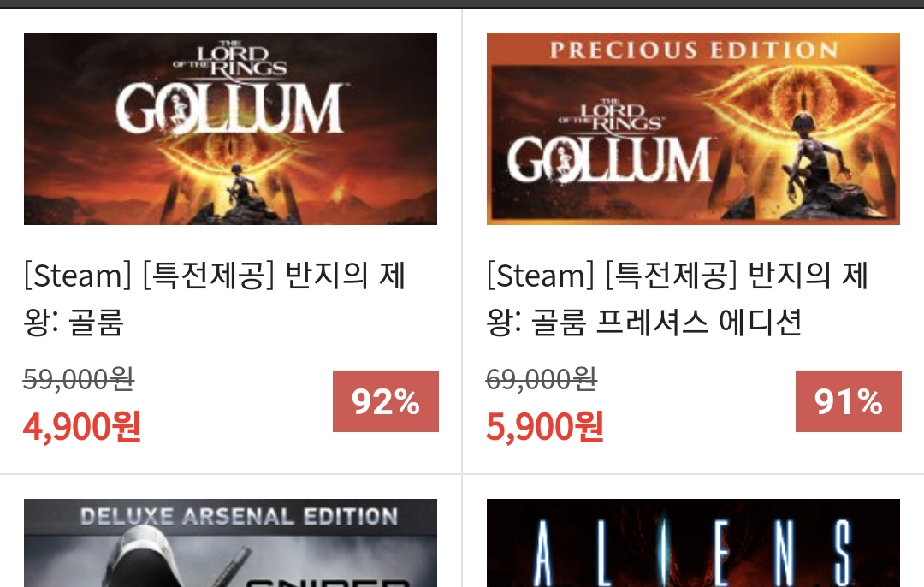Click the 91% discount badge

coord(848,401)
